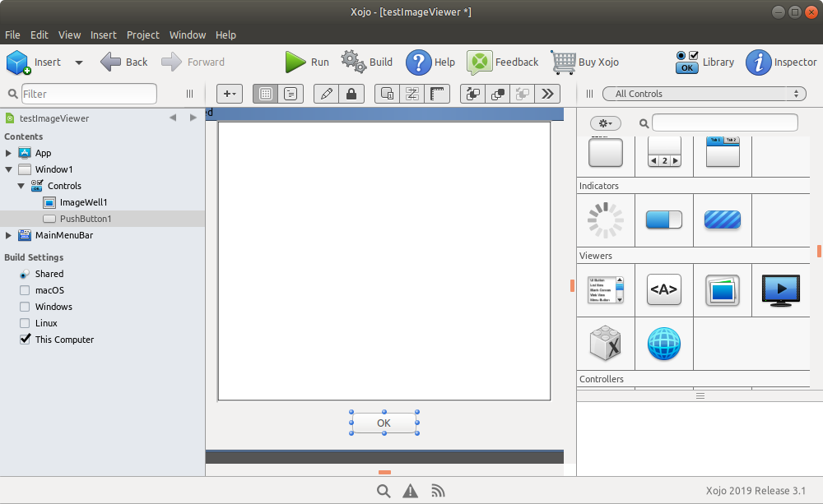
Task: Click the pencil edit icon
Action: 327,94
